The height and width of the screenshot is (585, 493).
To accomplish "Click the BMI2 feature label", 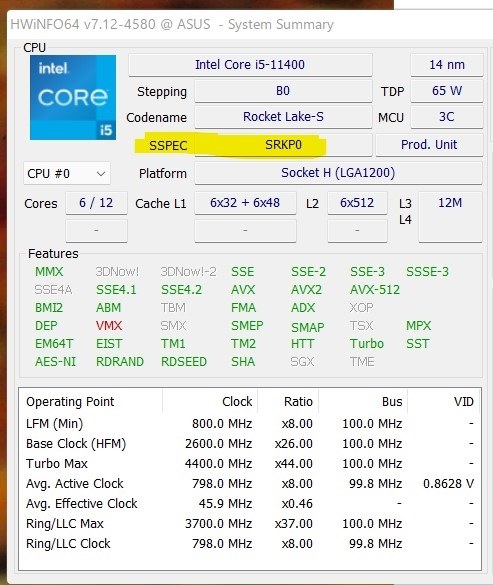I will (x=49, y=308).
